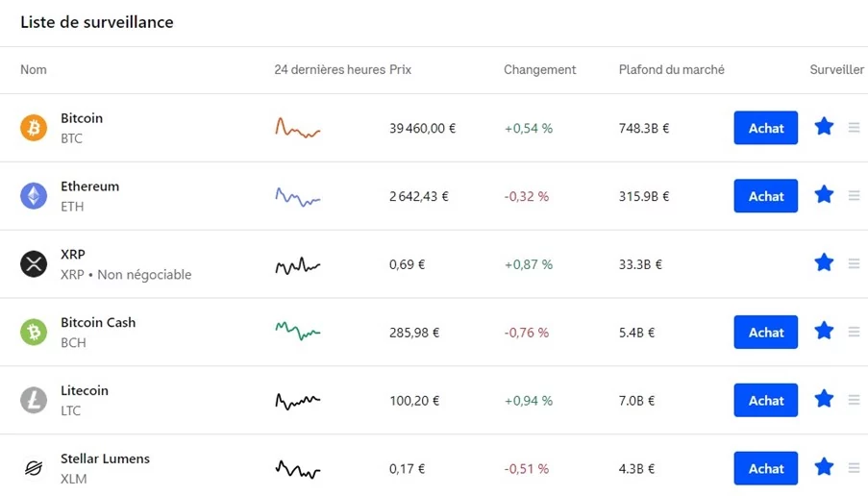
Task: Click the Liste de surveillance title
Action: 97,22
